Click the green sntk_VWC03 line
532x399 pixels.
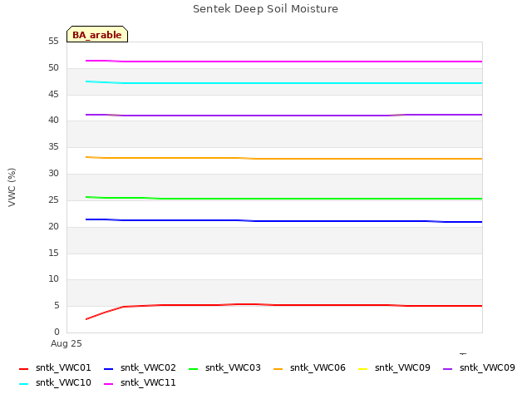[x=284, y=199]
